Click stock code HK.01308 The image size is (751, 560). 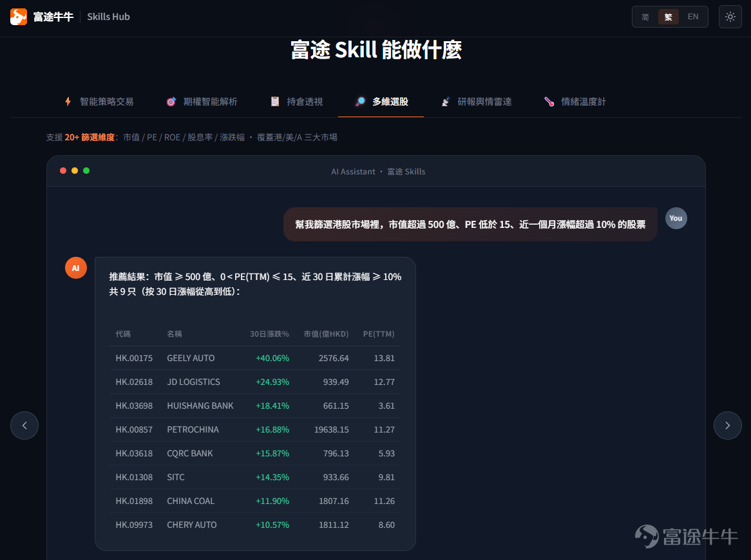pos(134,477)
